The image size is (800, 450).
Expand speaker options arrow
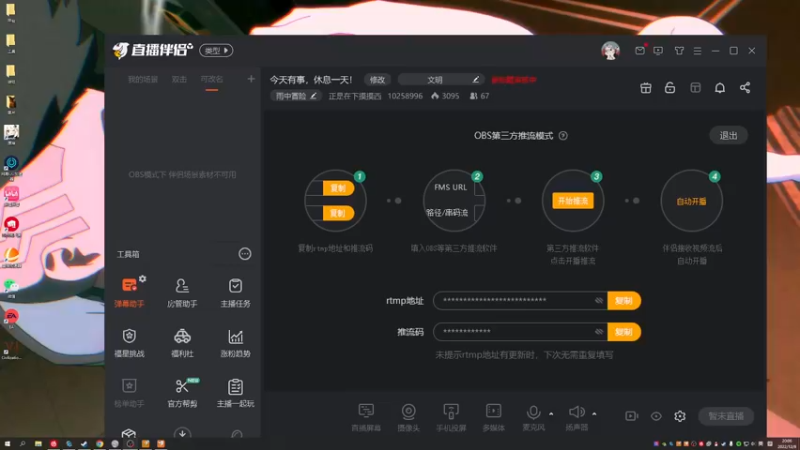(x=594, y=413)
